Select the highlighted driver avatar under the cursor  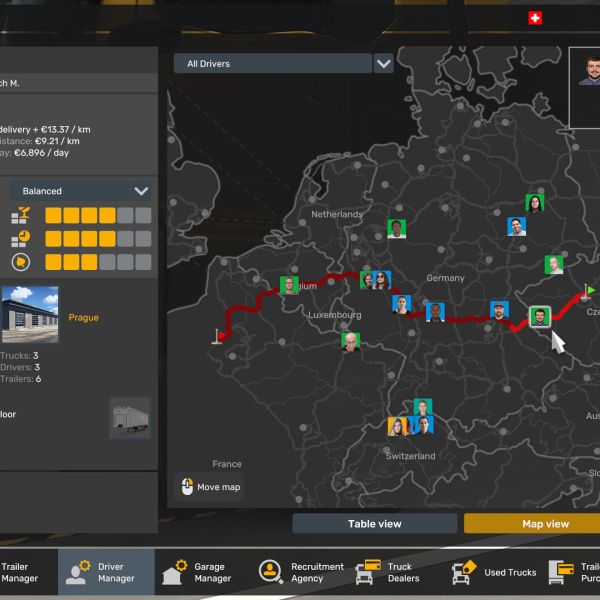coord(539,317)
